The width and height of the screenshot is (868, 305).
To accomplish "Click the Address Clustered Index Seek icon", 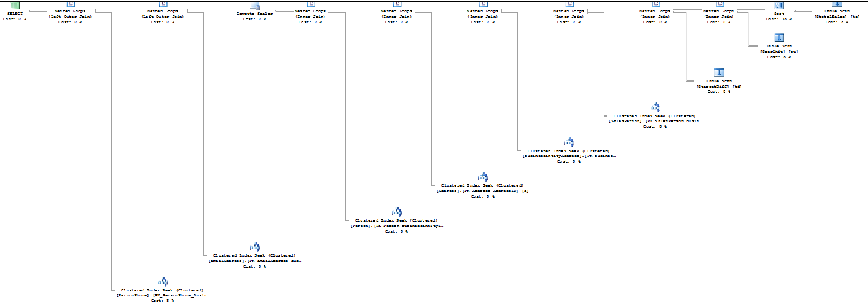I will coord(483,177).
